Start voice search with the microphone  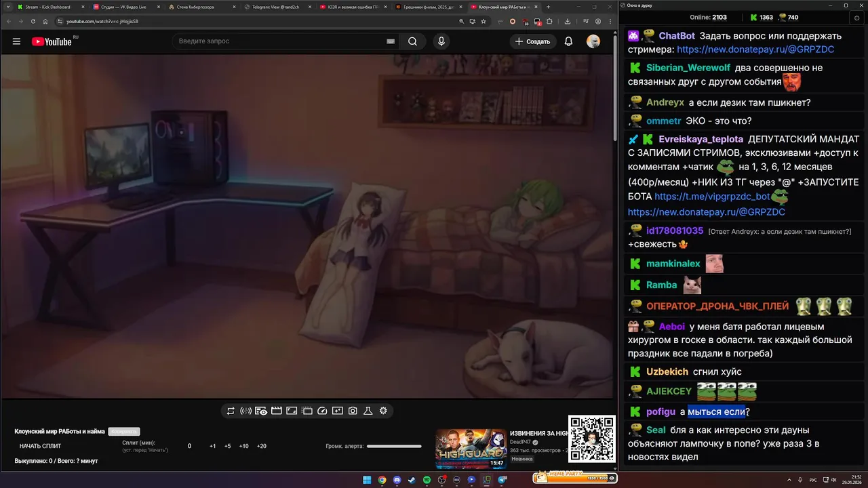[x=441, y=41]
